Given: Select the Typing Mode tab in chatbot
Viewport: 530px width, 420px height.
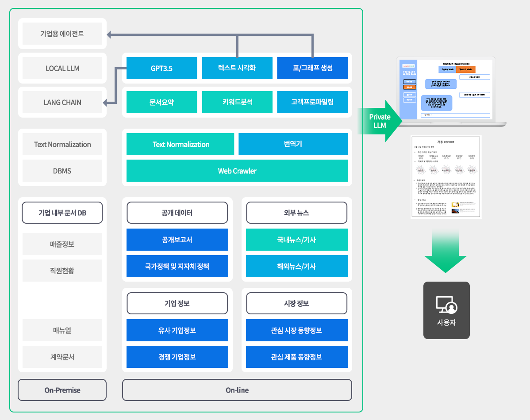Looking at the screenshot, I should tap(447, 69).
